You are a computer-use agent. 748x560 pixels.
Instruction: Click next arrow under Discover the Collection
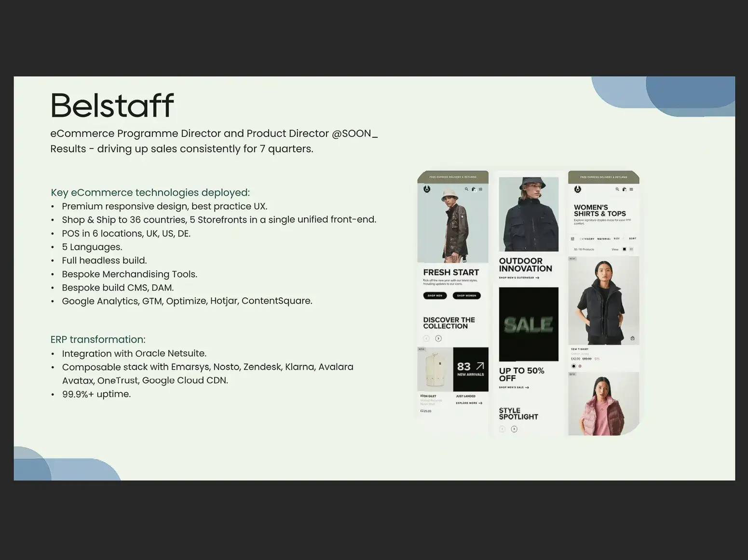438,338
